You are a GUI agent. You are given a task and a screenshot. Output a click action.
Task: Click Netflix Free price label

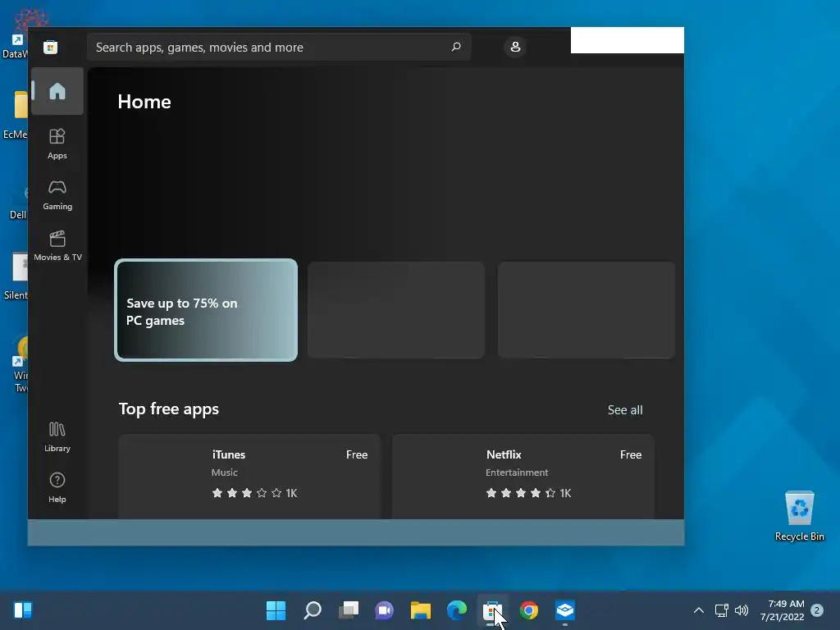[631, 454]
